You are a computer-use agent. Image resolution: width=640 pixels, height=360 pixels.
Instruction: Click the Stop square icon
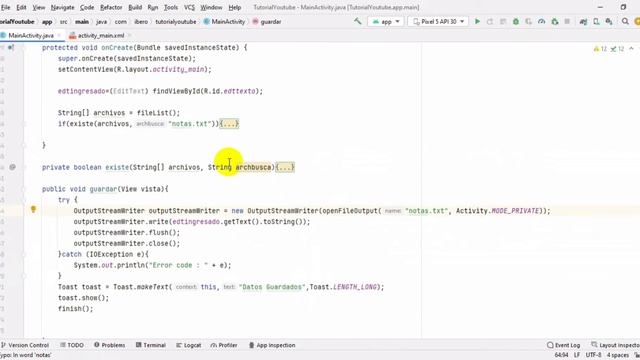tap(567, 22)
